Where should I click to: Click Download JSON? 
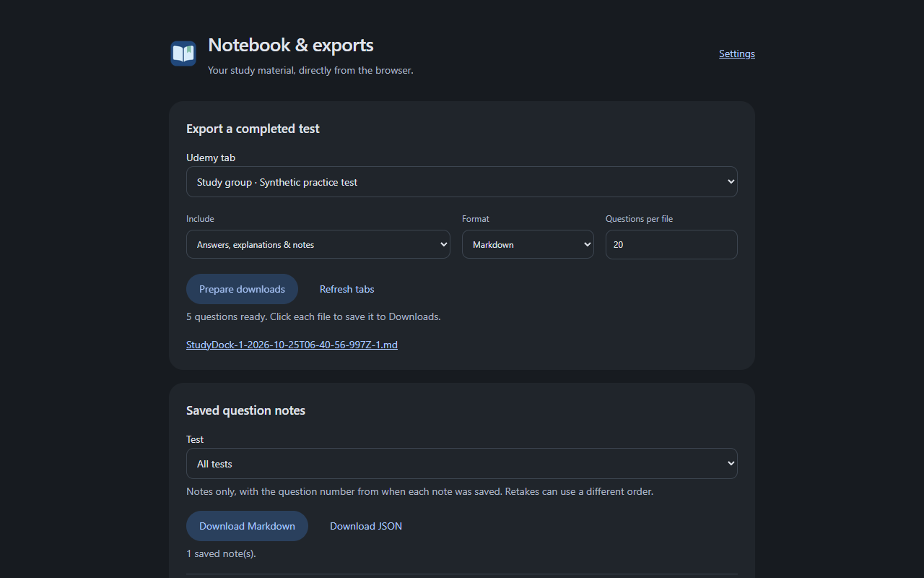[x=366, y=526]
